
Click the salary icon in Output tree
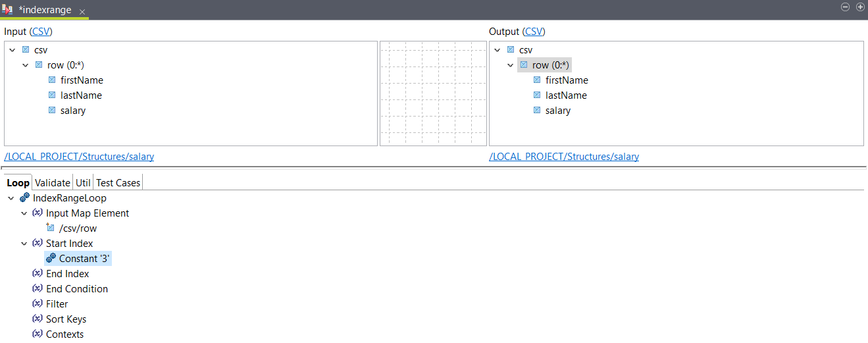(x=537, y=110)
